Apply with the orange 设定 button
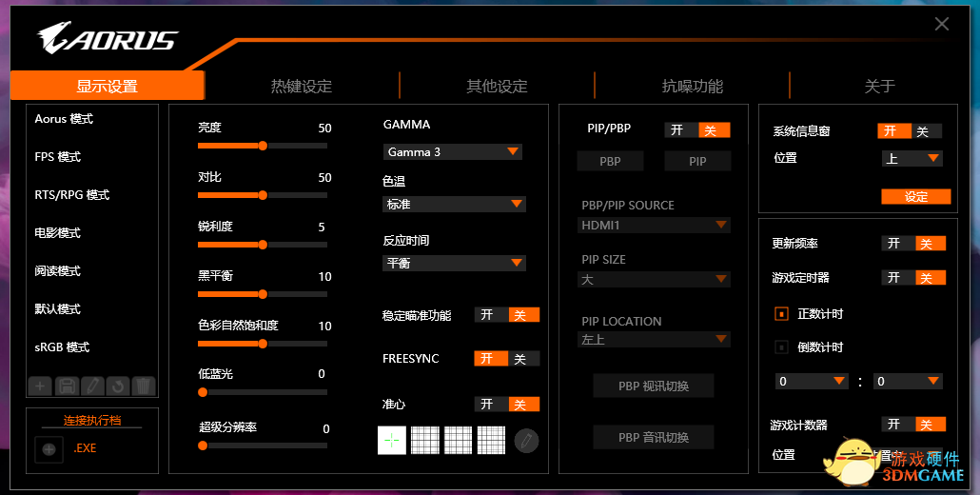 pyautogui.click(x=915, y=197)
